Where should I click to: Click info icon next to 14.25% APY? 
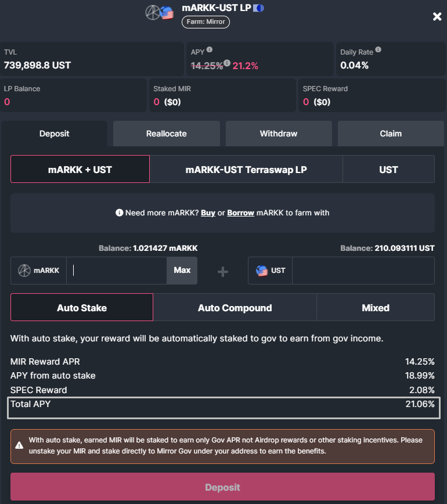[x=227, y=63]
